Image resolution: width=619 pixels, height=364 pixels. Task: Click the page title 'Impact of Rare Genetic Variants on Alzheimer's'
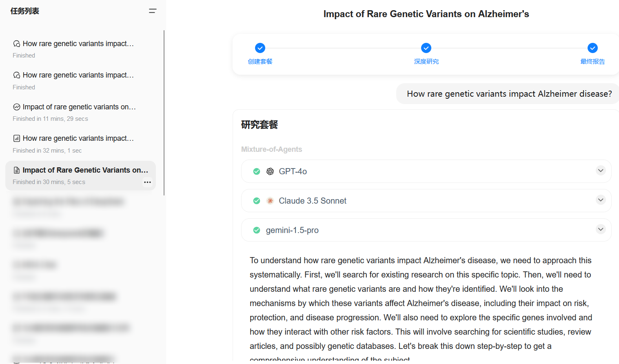tap(426, 14)
